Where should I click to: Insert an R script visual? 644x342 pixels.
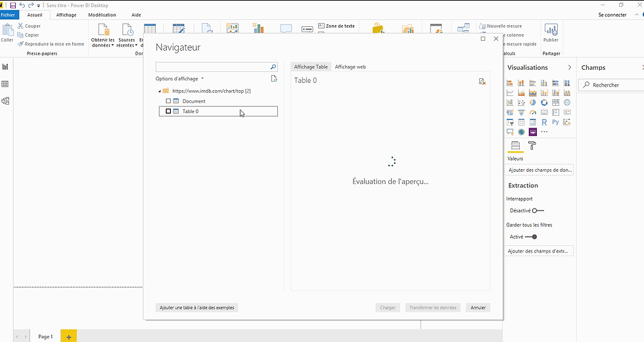(544, 122)
